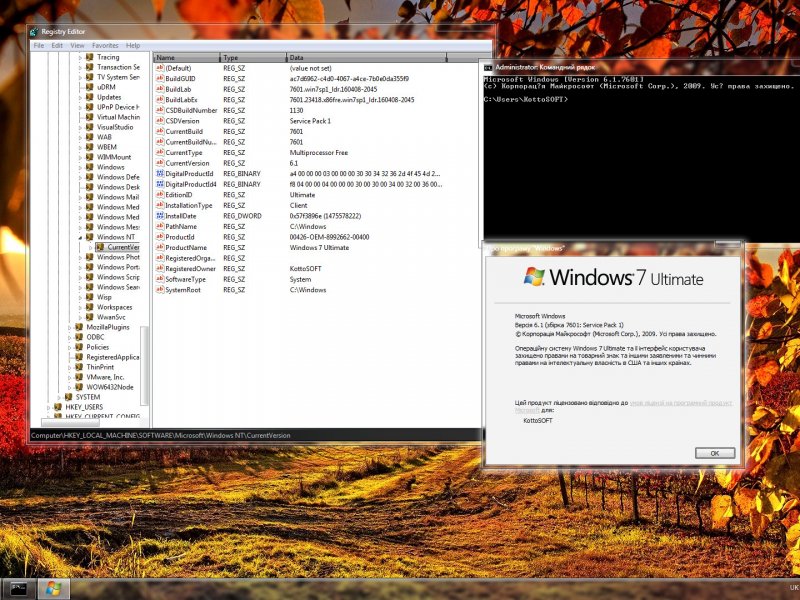Image resolution: width=800 pixels, height=600 pixels.
Task: Click the command prompt title bar icon
Action: (488, 67)
